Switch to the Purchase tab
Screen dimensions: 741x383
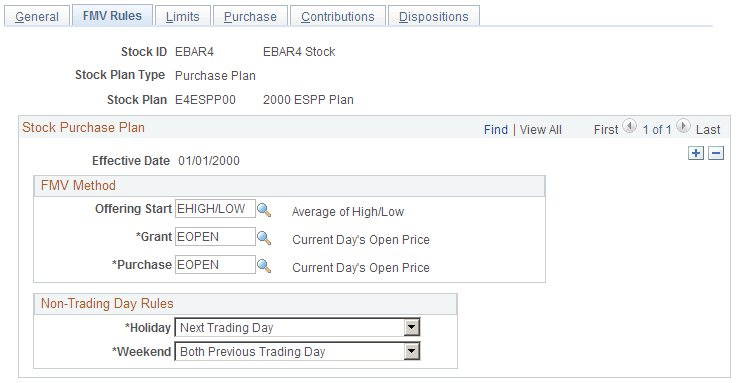250,17
